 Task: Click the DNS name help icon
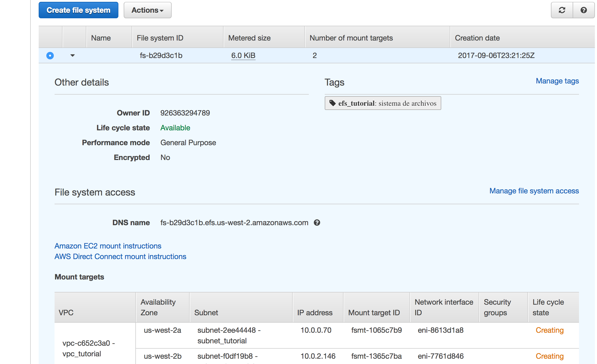coord(317,223)
